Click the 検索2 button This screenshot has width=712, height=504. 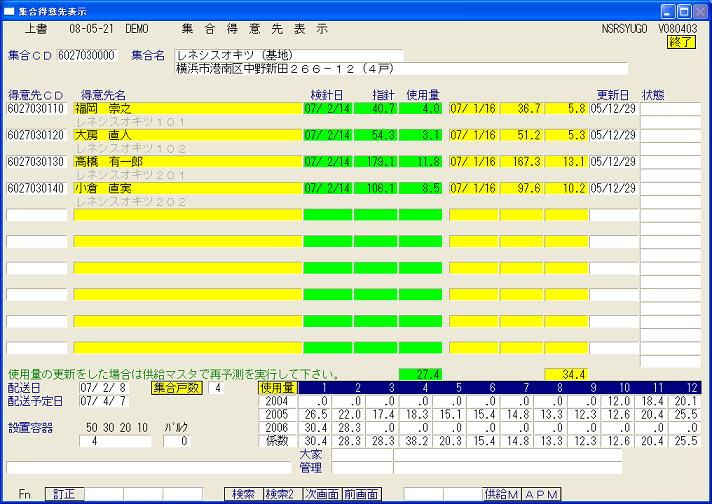click(282, 494)
